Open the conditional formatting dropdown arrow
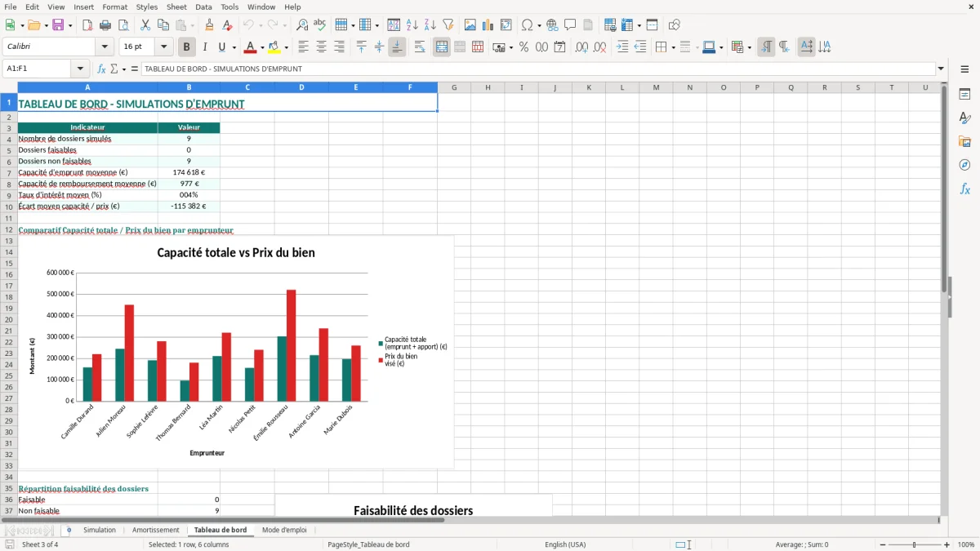This screenshot has width=980, height=551. coord(749,47)
